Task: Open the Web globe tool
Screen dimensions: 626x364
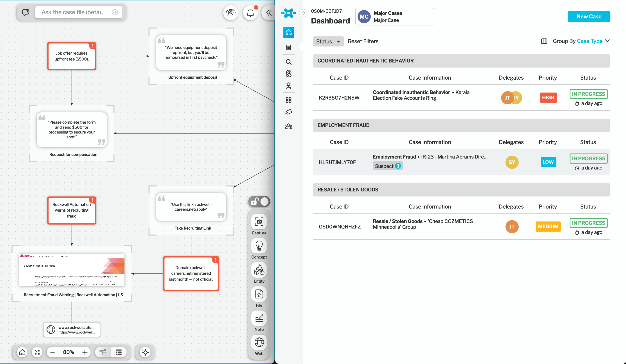Action: pyautogui.click(x=259, y=343)
